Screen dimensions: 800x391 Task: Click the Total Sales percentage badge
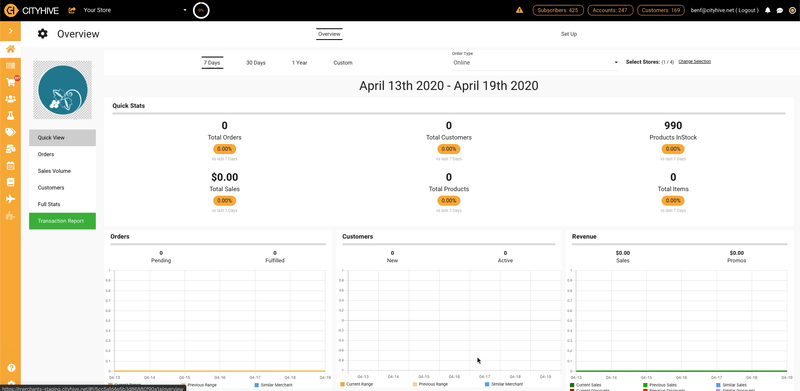coord(224,201)
